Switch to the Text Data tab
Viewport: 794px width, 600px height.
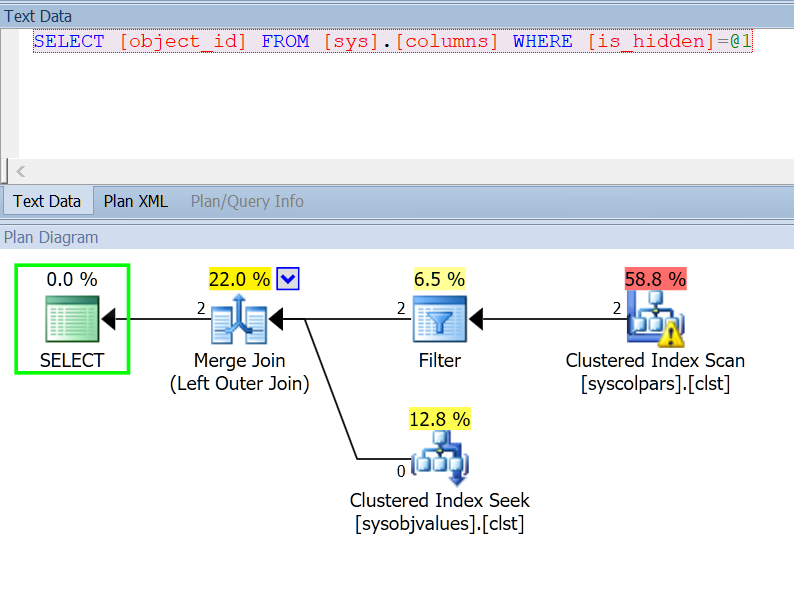(x=47, y=202)
